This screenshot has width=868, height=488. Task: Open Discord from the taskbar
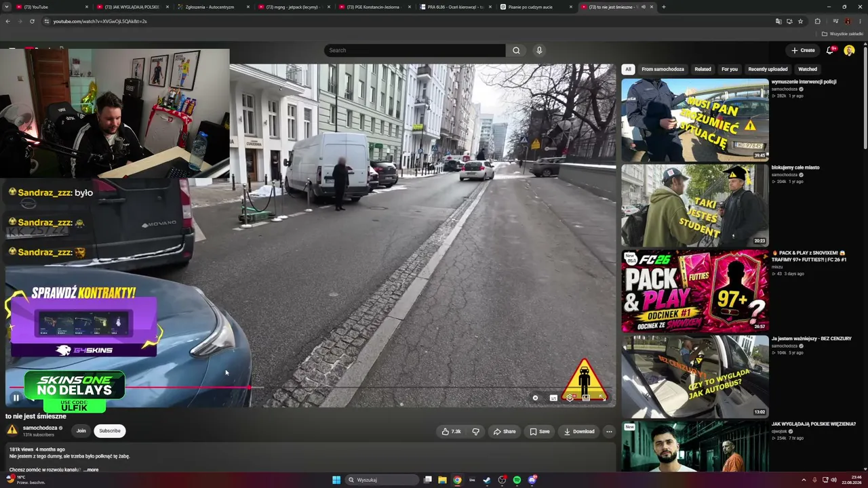(x=532, y=480)
